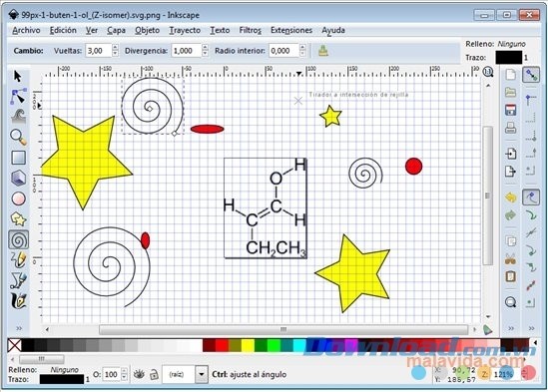Click the Vueltas value field
This screenshot has height=392, width=548.
(99, 51)
